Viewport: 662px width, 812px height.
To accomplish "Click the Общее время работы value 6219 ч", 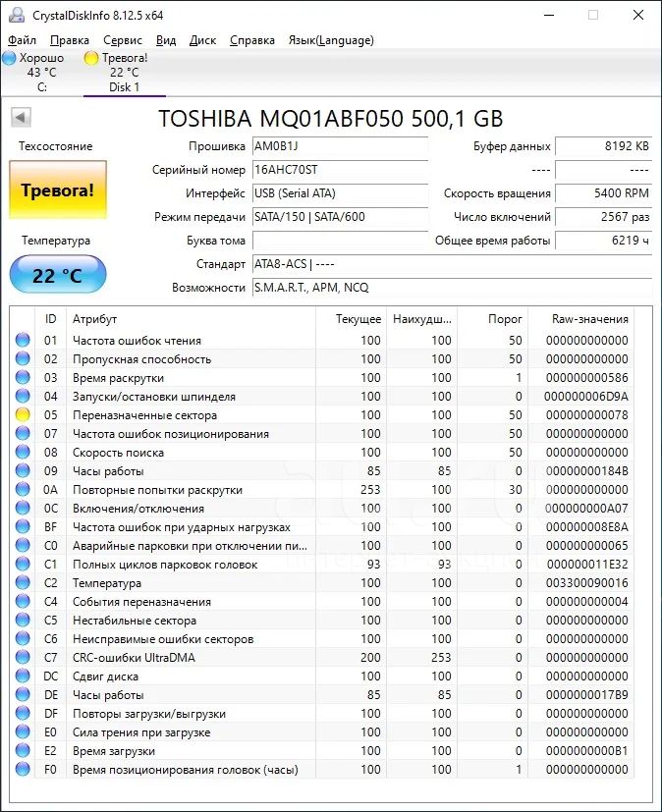I will click(603, 241).
